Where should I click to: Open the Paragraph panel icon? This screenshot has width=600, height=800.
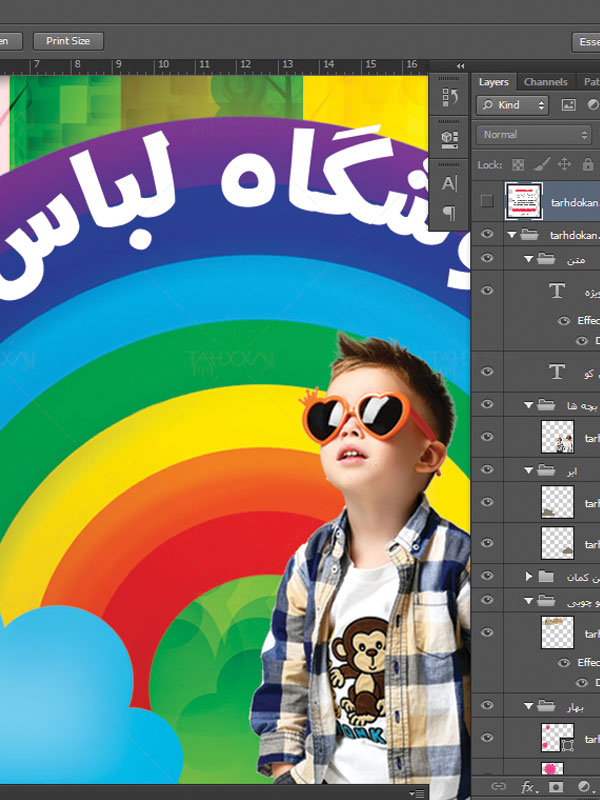click(449, 212)
